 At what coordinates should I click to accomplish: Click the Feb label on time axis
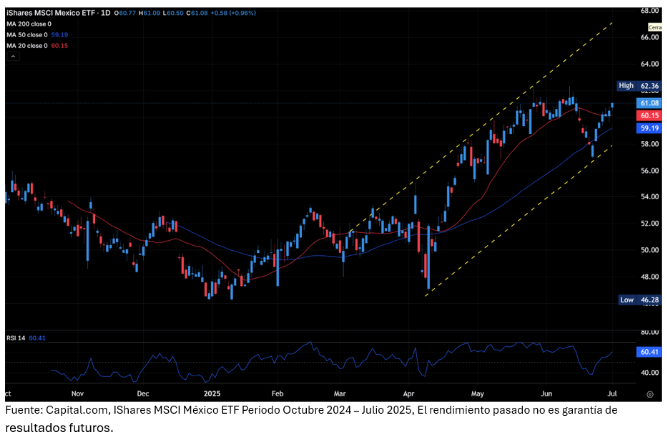coord(277,394)
